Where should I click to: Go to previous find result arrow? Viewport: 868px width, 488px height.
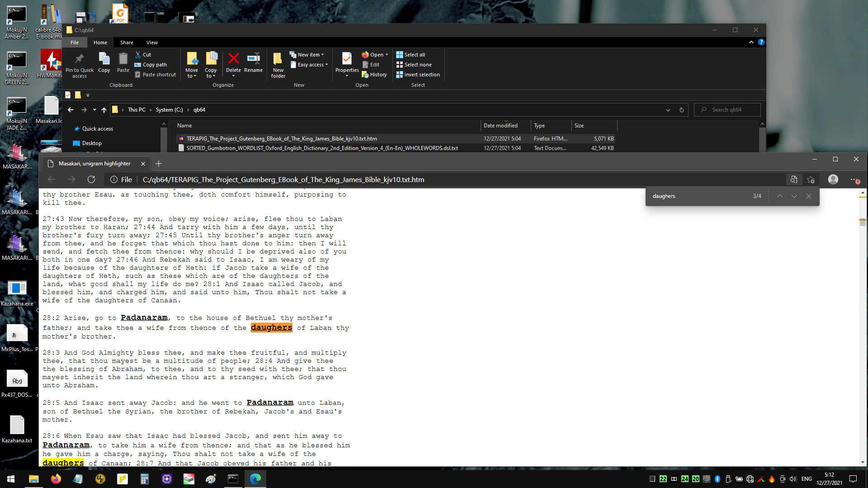780,196
